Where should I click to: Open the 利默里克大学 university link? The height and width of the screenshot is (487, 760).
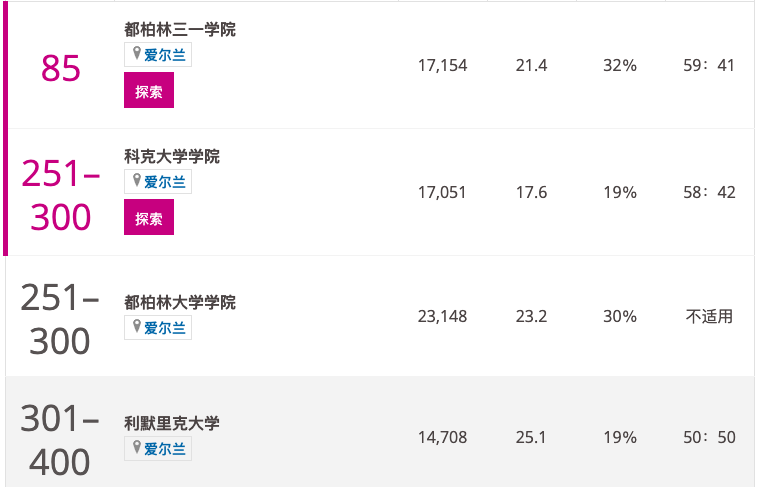point(172,424)
